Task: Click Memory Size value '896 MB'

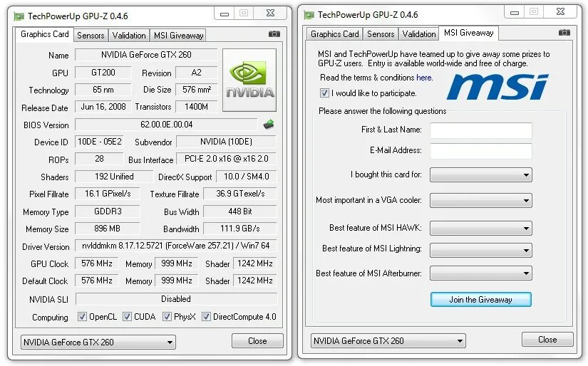Action: 108,229
